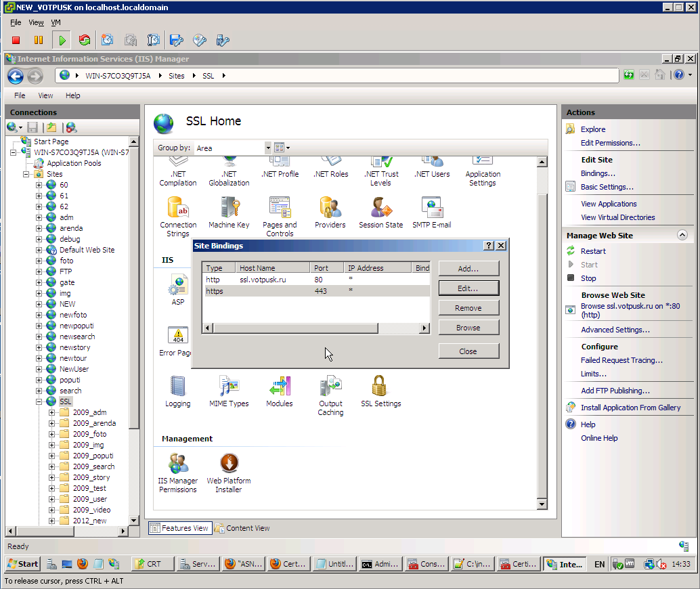Click the IIS back navigation arrow

(x=16, y=76)
